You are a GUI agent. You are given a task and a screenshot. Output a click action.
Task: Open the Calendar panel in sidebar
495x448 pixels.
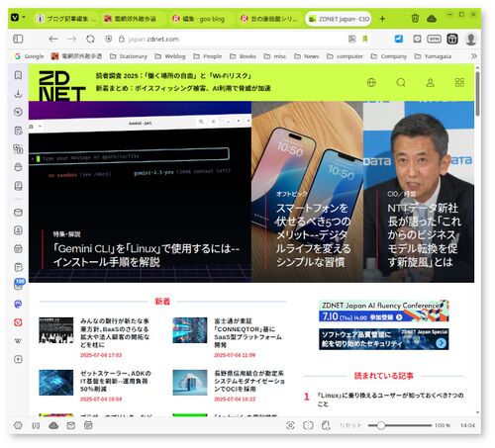[x=18, y=248]
